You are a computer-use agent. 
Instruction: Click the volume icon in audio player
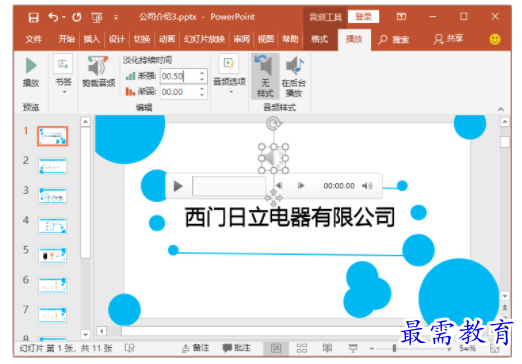pos(367,186)
